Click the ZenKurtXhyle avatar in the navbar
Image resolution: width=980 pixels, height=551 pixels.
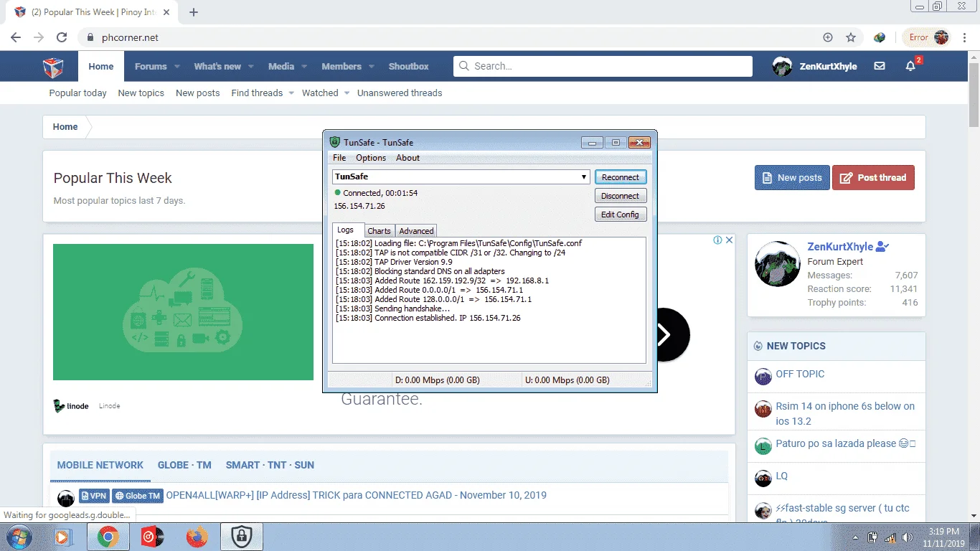click(782, 66)
